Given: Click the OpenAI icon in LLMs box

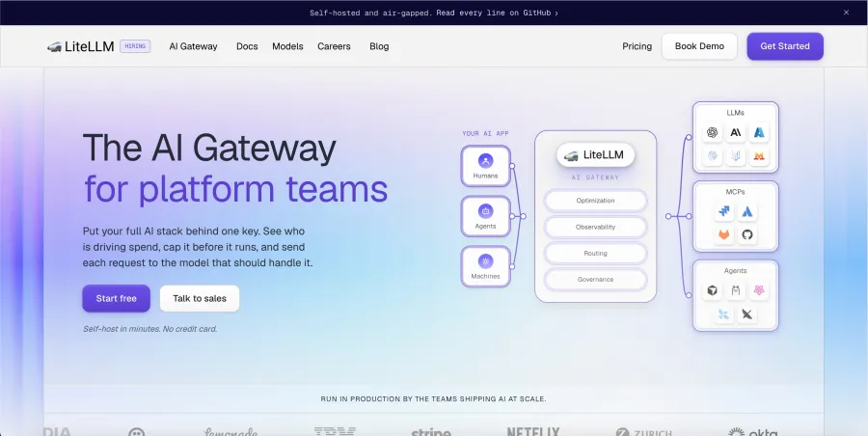Looking at the screenshot, I should point(713,132).
